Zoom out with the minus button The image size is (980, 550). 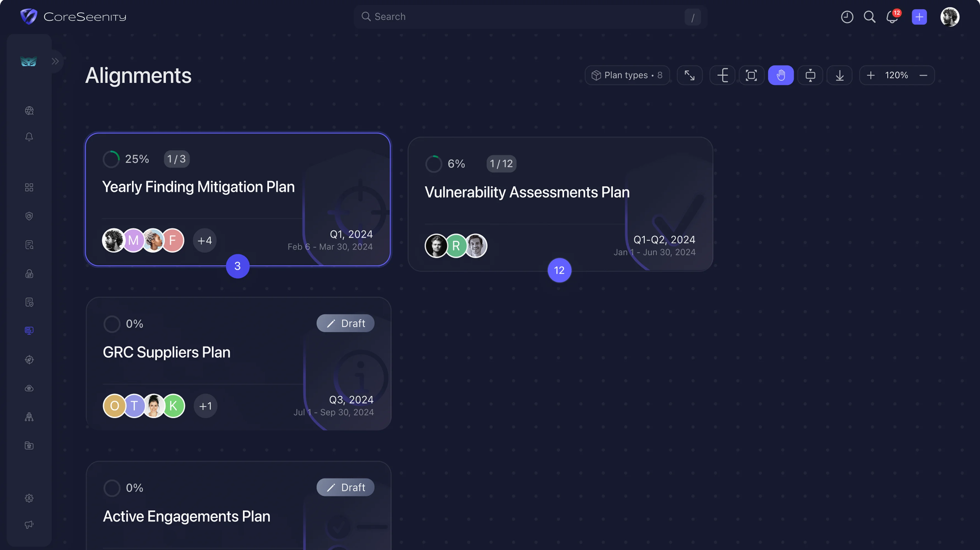coord(923,75)
